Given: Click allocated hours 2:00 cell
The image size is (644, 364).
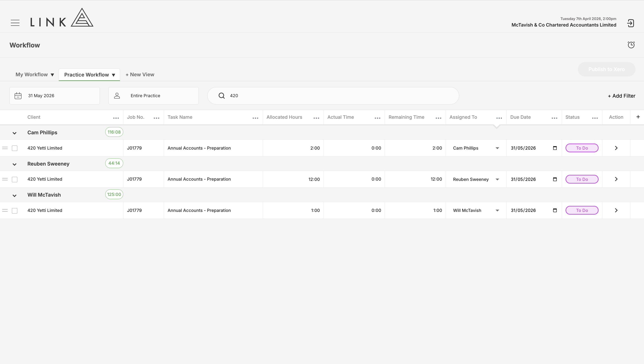Looking at the screenshot, I should [x=293, y=148].
